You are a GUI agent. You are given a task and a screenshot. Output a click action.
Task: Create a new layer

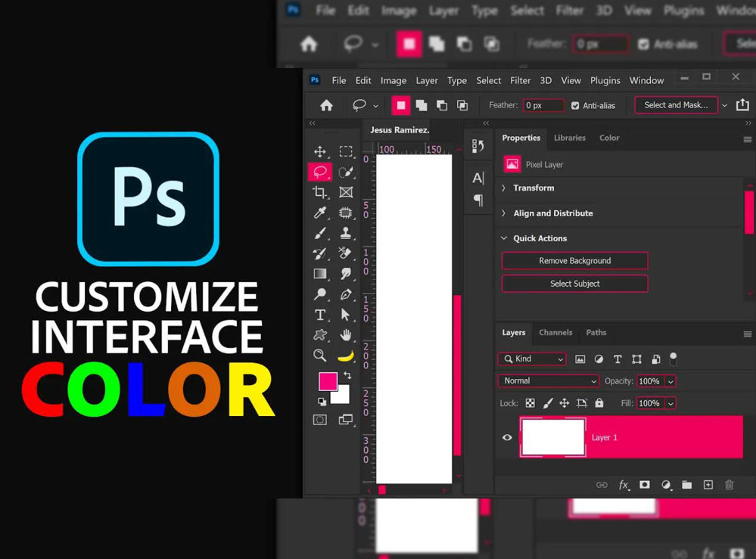click(x=708, y=485)
